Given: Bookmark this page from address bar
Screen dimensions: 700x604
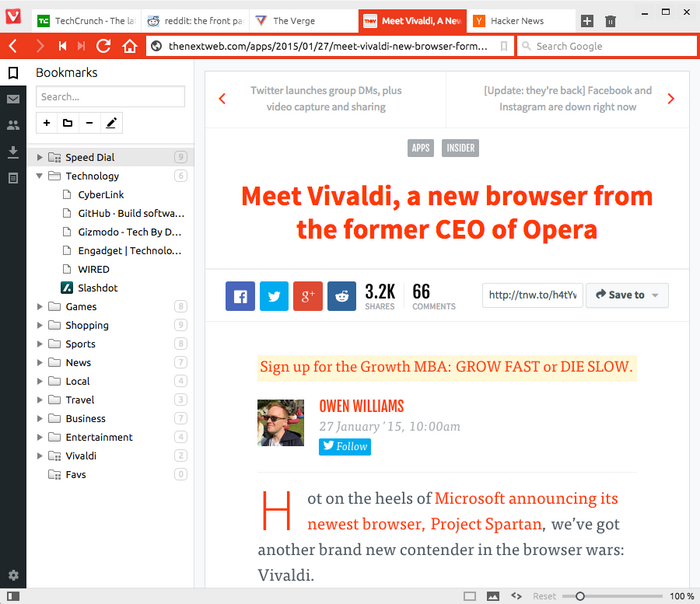Looking at the screenshot, I should (x=504, y=46).
